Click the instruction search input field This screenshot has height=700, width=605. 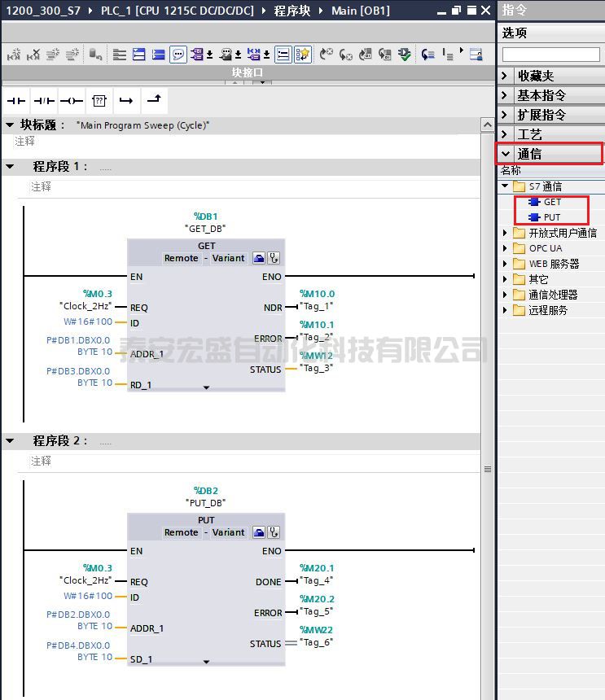coord(550,55)
